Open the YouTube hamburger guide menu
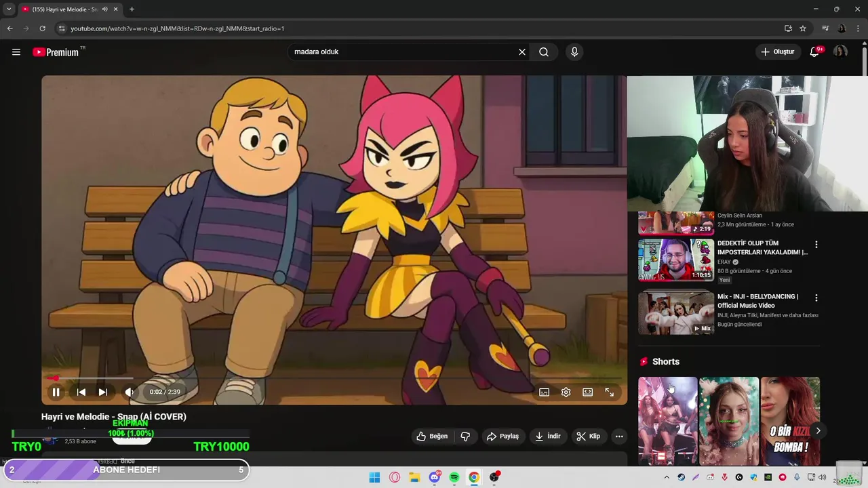 tap(16, 52)
